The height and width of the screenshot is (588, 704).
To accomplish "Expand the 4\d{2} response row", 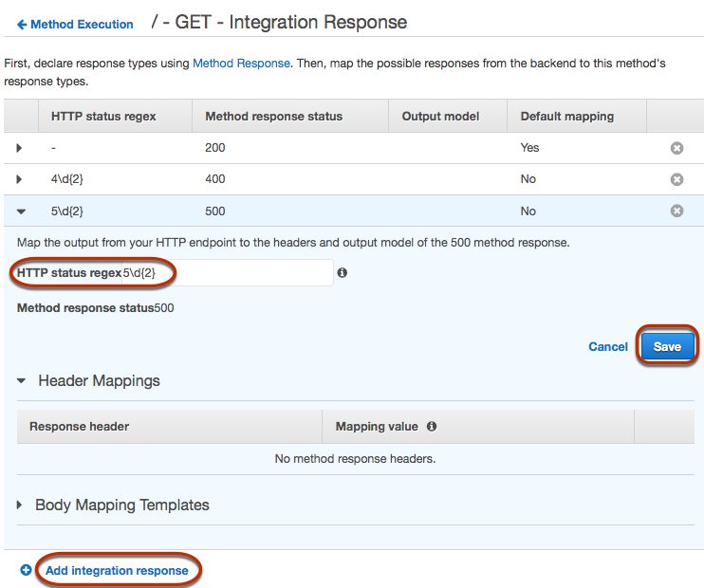I will (19, 179).
